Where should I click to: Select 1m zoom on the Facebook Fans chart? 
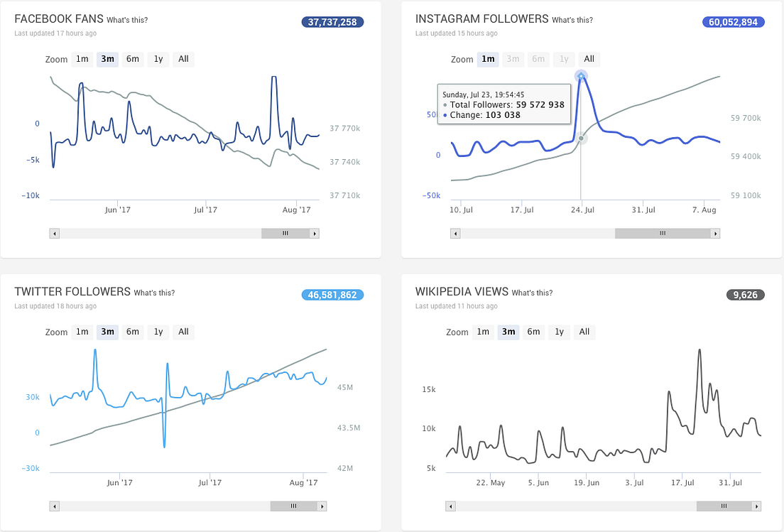tap(82, 59)
